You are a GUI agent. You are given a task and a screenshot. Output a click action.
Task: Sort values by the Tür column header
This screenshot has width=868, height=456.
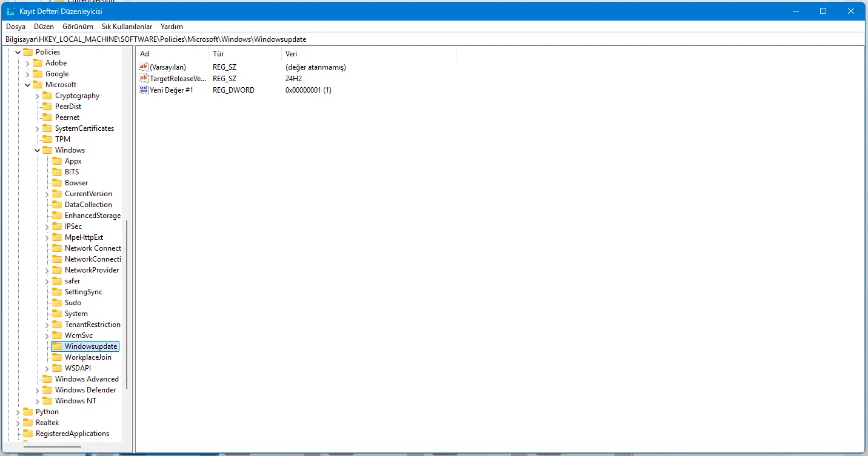[x=245, y=54]
